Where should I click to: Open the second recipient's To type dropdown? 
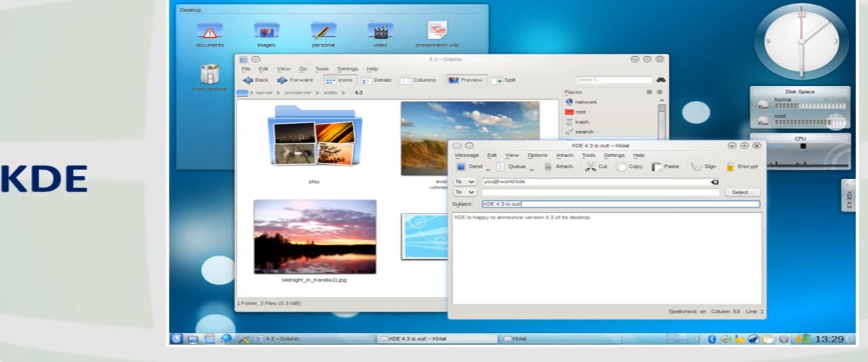click(464, 192)
